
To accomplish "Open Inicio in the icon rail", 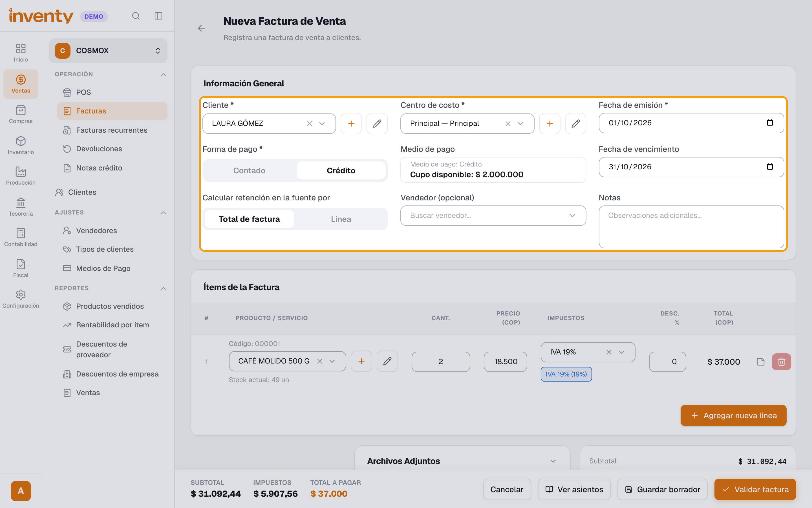I will [21, 53].
